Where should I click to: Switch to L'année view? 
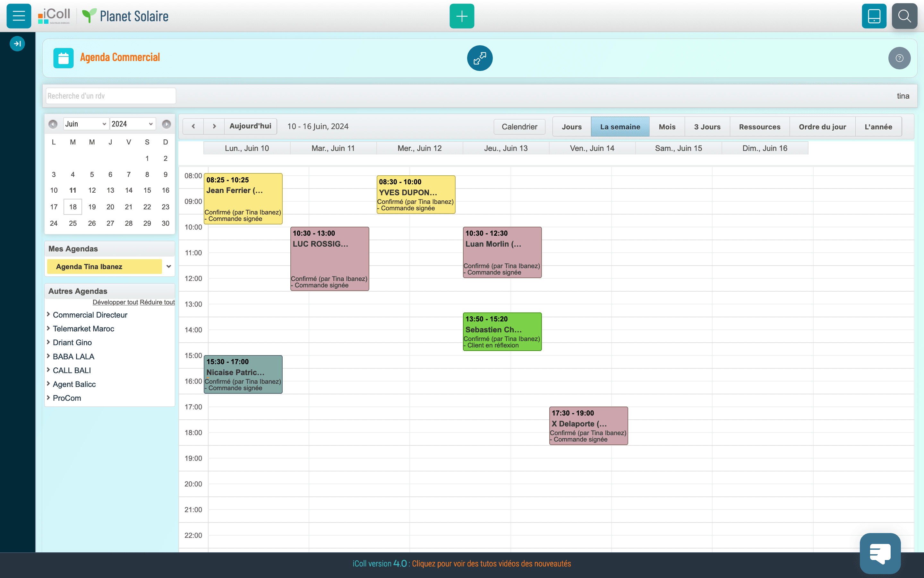[878, 127]
